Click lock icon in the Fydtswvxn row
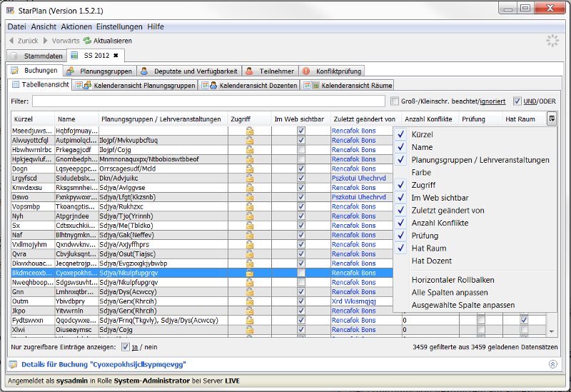The height and width of the screenshot is (392, 571). point(249,320)
